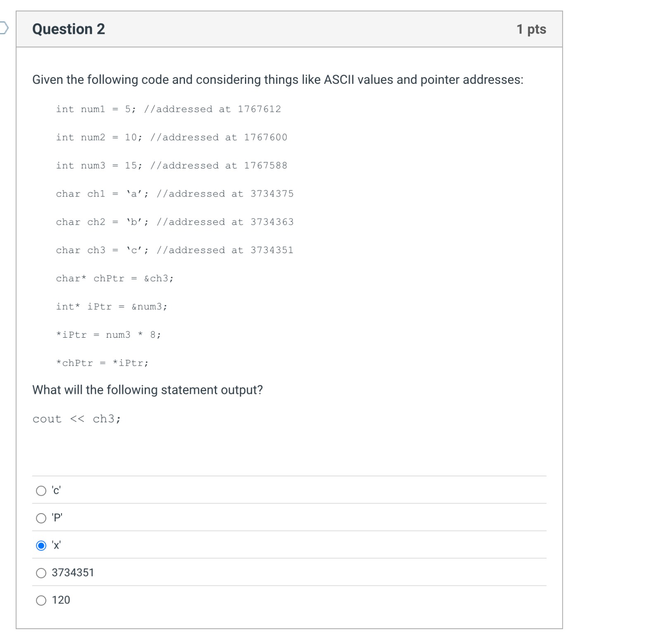Select the 120 answer choice
Screen dimensions: 661x644
coord(41,601)
